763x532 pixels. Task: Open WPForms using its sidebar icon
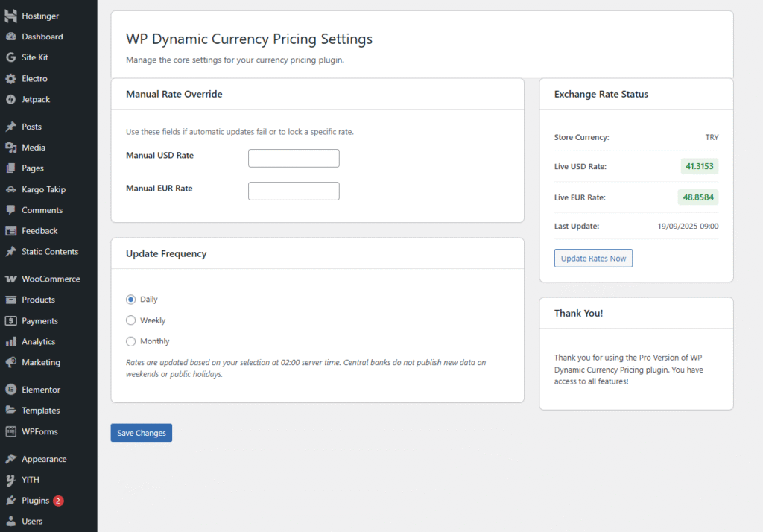tap(10, 431)
